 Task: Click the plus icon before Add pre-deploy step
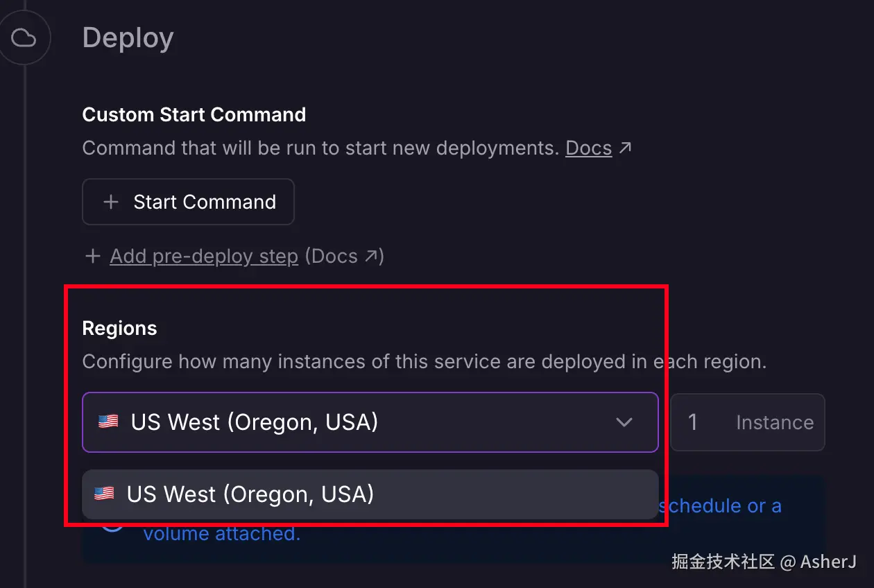92,257
